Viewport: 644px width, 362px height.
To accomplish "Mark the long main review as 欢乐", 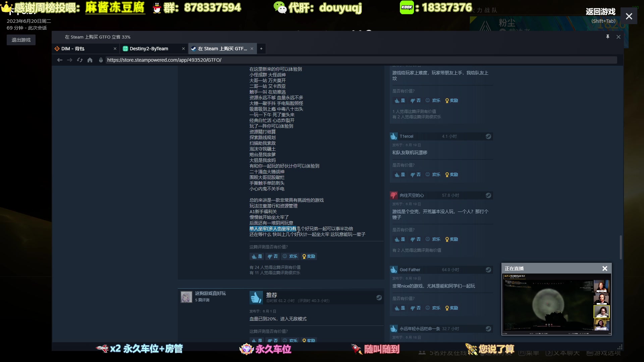I will 290,256.
